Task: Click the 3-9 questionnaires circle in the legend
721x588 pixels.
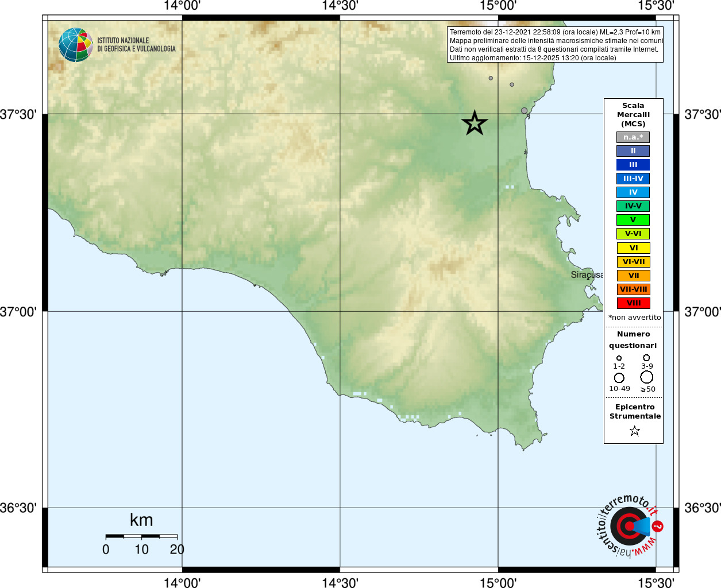Action: [x=646, y=358]
